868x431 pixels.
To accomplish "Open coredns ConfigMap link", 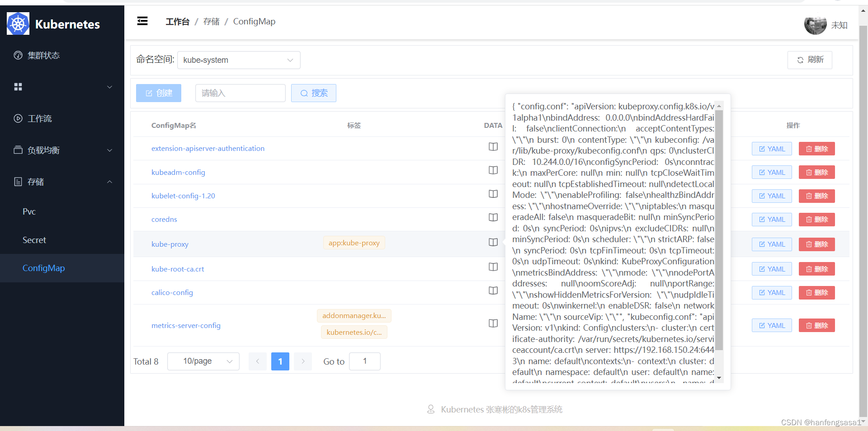I will tap(164, 219).
